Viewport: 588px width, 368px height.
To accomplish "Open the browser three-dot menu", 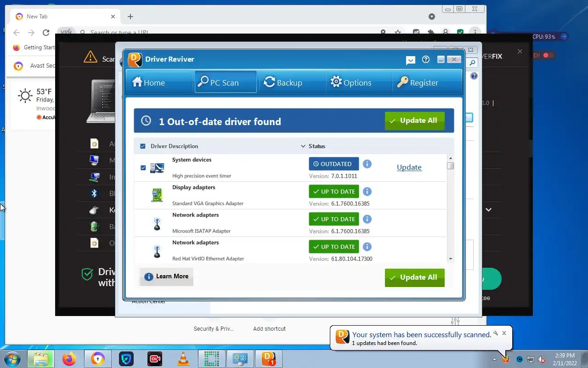I will [x=475, y=32].
